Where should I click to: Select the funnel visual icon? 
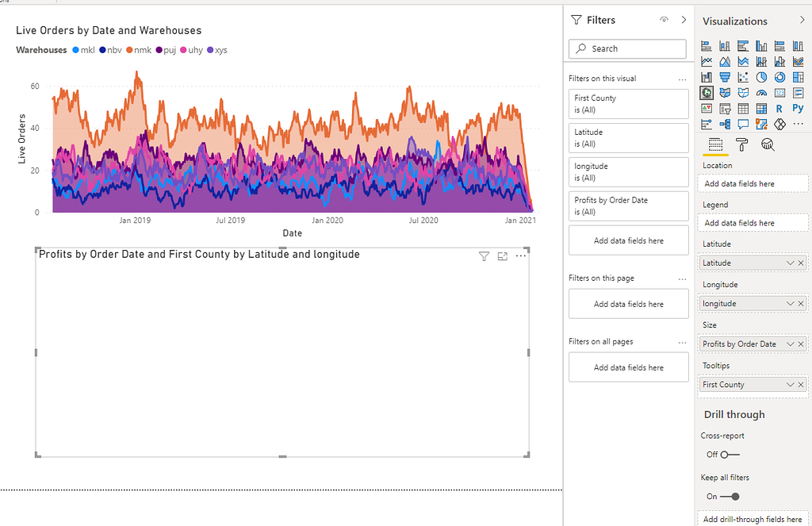tap(725, 77)
